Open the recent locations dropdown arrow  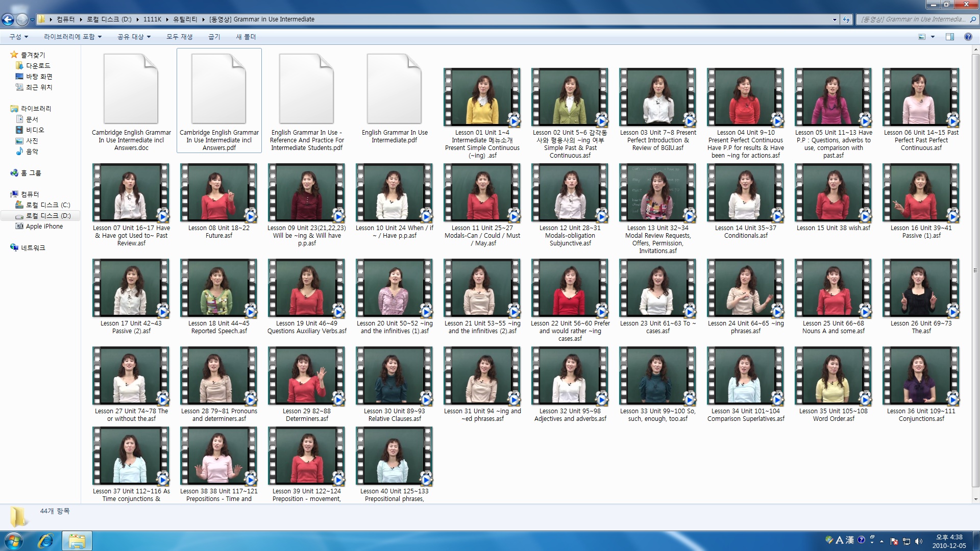click(32, 20)
